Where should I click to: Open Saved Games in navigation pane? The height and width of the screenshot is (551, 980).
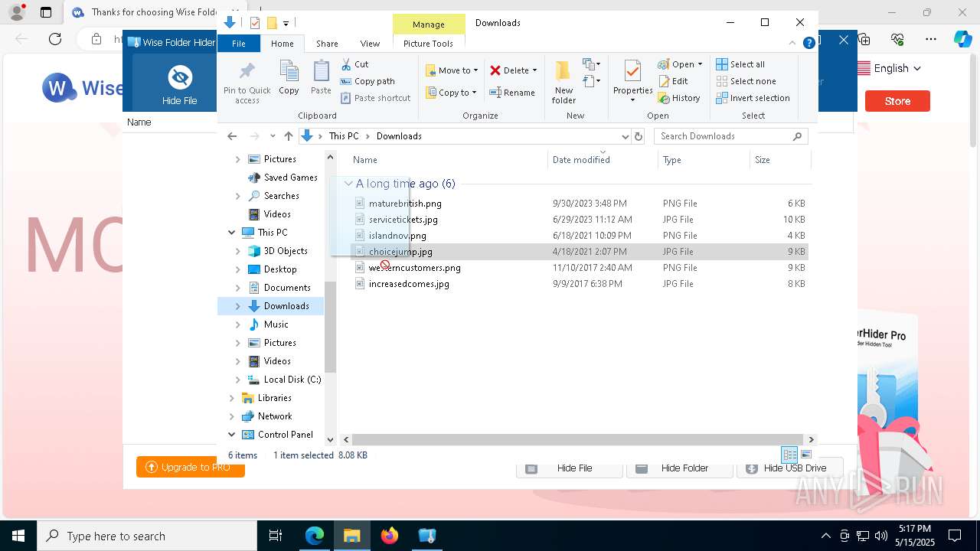click(x=290, y=178)
